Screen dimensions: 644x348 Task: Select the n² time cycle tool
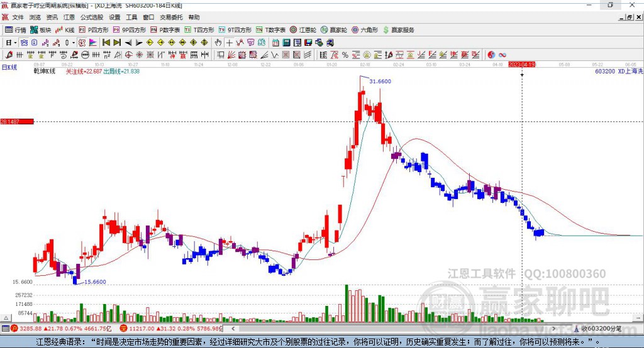[x=107, y=55]
